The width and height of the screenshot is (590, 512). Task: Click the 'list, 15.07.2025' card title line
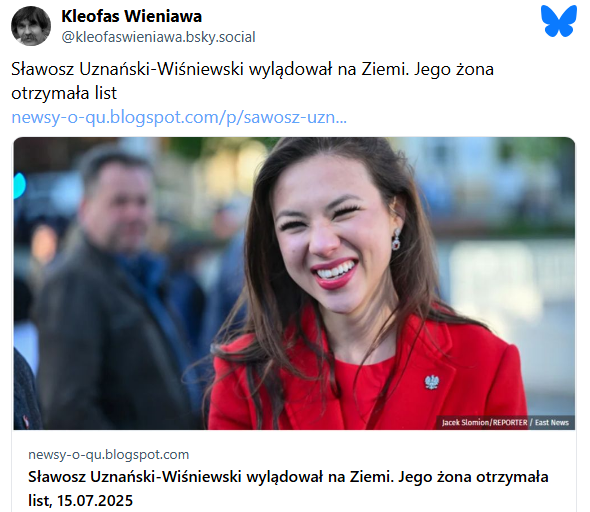coord(81,501)
